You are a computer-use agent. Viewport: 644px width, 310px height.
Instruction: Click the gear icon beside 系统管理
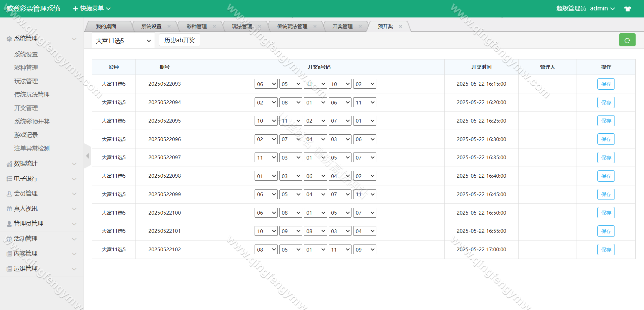(9, 39)
